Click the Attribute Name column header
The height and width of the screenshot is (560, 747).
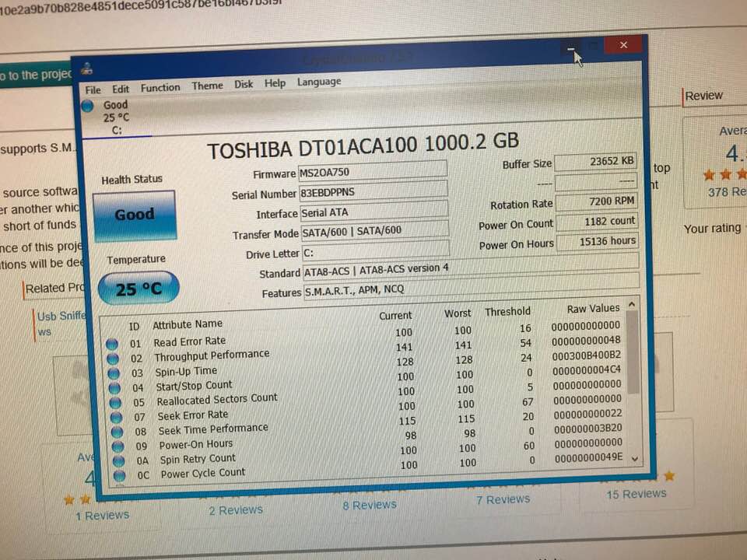click(188, 324)
